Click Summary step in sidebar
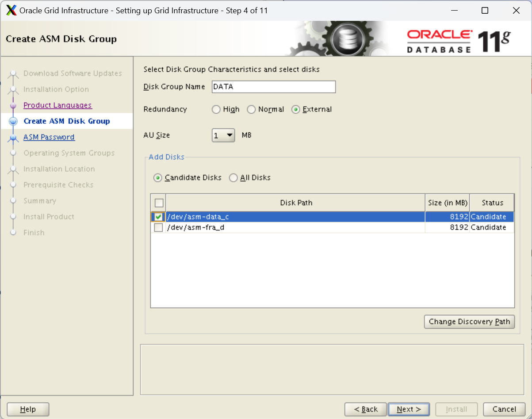 40,201
